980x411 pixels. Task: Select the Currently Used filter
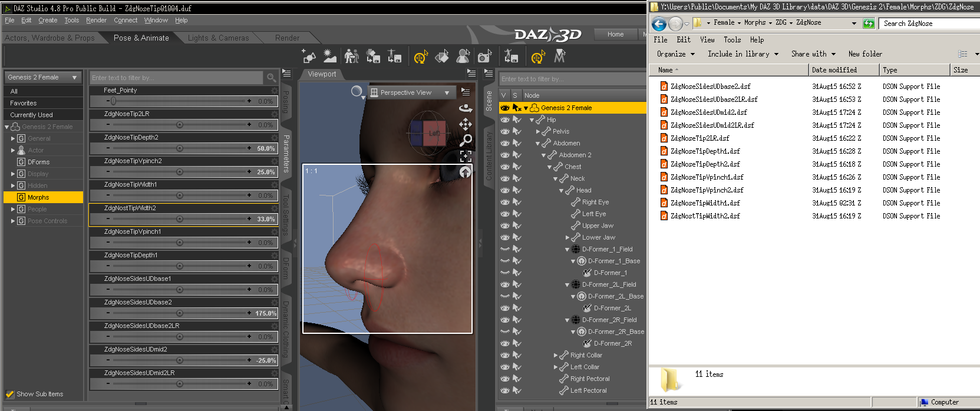tap(43, 115)
